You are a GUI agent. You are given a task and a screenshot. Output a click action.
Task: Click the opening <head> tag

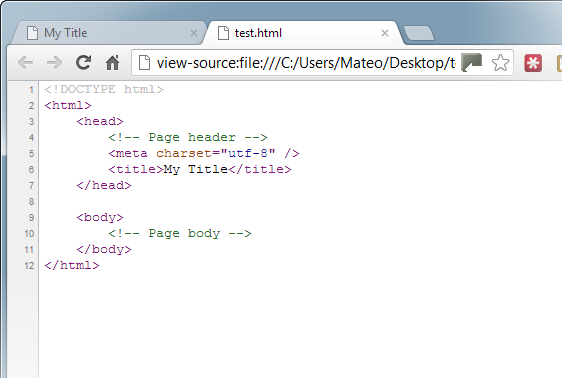click(100, 121)
